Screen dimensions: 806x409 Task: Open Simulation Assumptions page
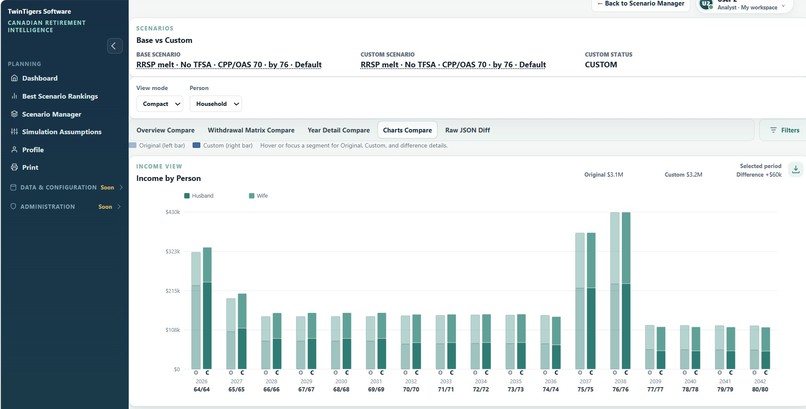(x=62, y=132)
